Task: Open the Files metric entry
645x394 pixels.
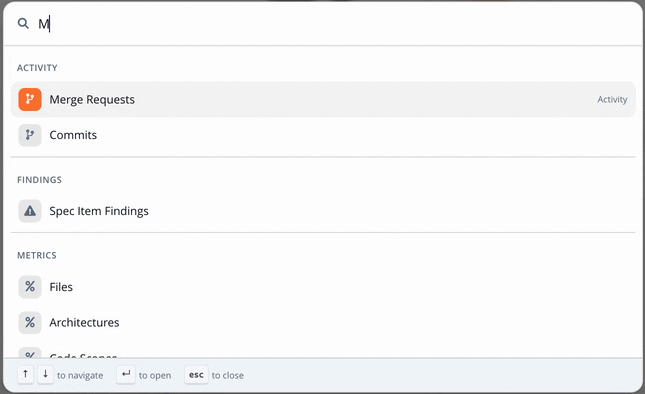Action: click(323, 287)
